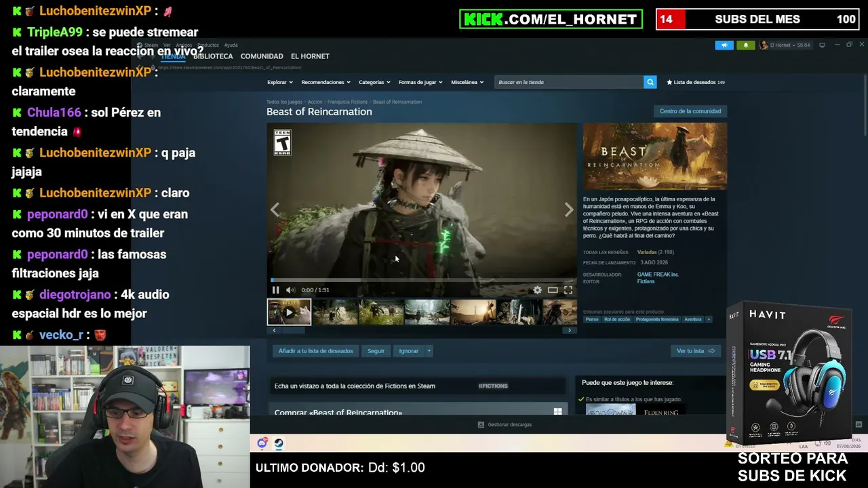Image resolution: width=868 pixels, height=488 pixels.
Task: Click the Centro de la comunidad button
Action: (690, 111)
